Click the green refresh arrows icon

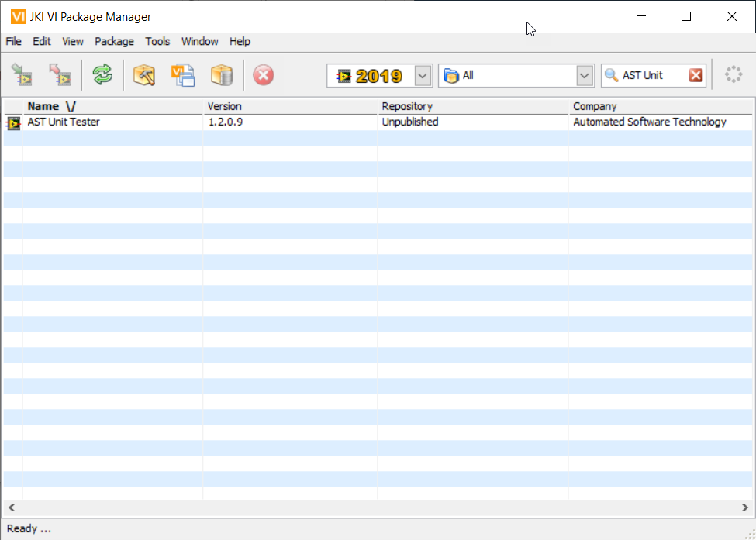click(x=102, y=75)
